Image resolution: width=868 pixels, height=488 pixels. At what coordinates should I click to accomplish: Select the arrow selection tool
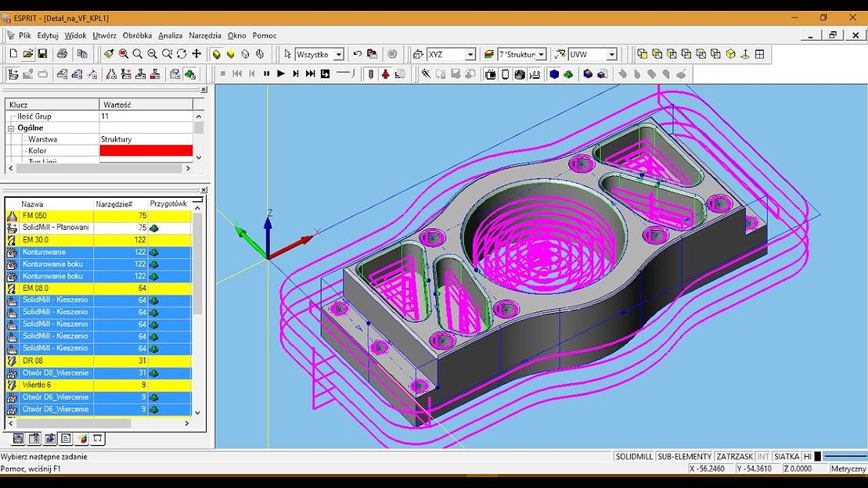(288, 54)
